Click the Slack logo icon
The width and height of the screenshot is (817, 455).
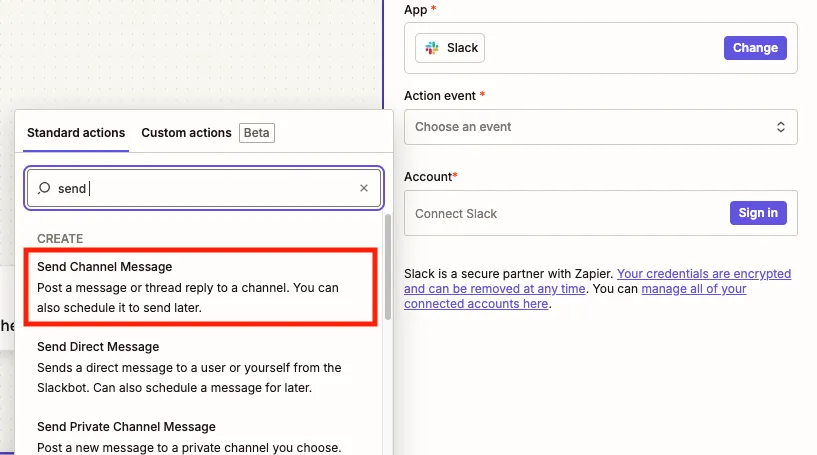431,48
